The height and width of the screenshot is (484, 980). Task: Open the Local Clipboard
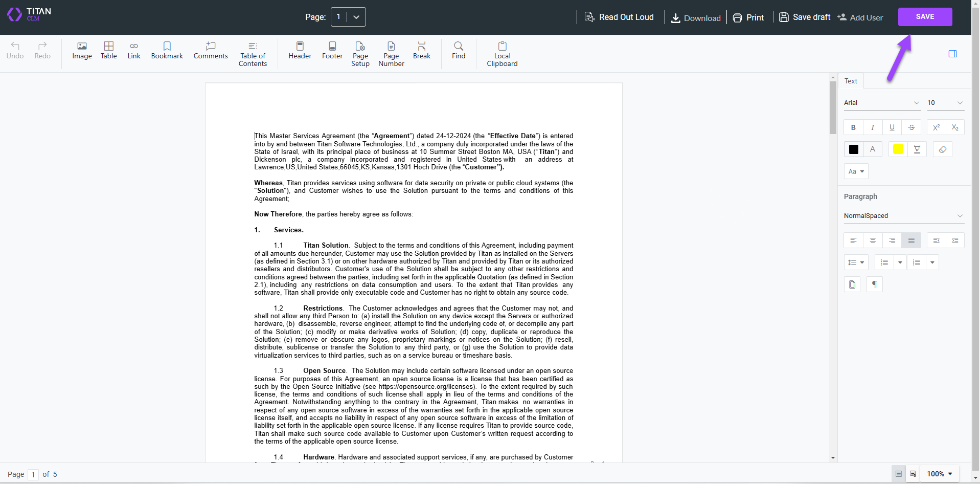[x=502, y=53]
